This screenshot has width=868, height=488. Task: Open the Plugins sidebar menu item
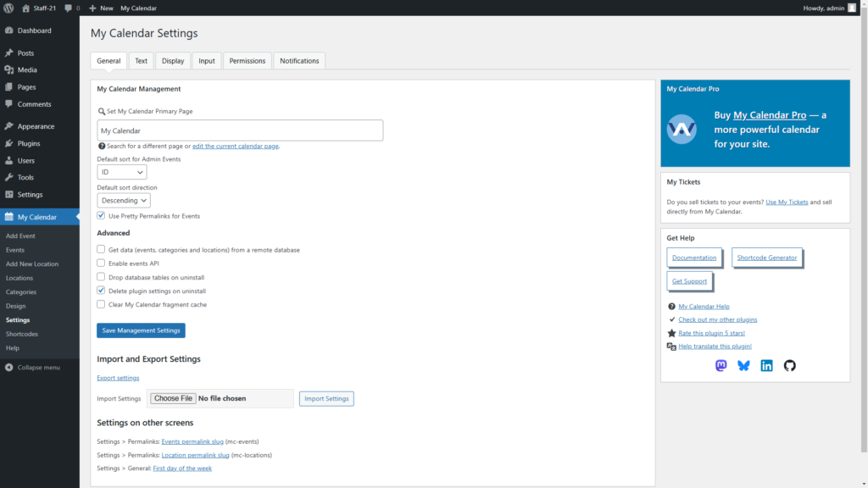point(29,143)
